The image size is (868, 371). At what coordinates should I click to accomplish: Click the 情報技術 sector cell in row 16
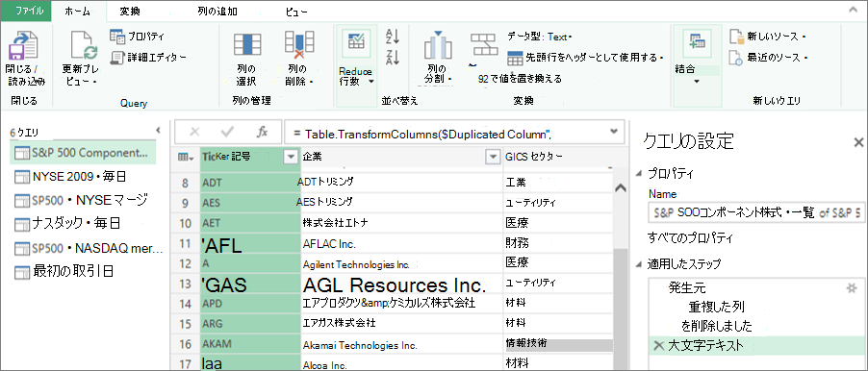tap(558, 343)
